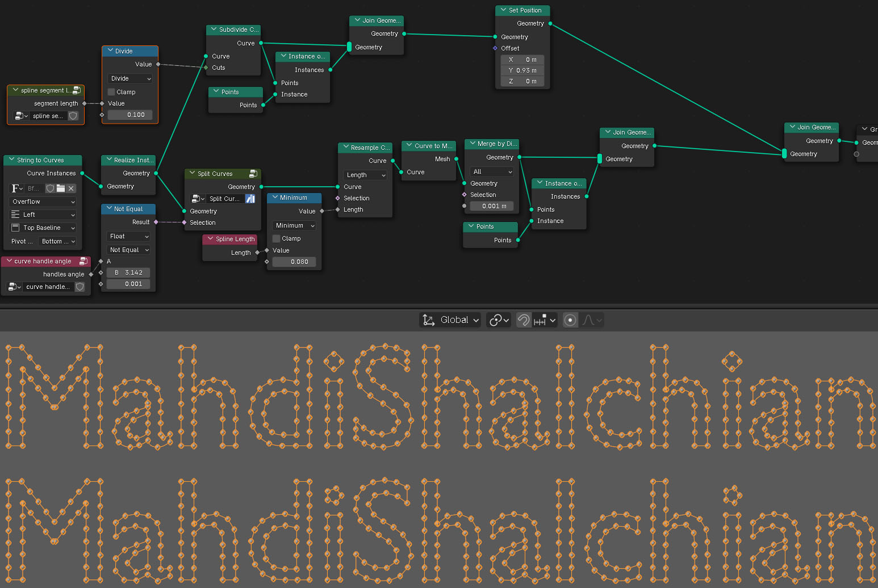Image resolution: width=878 pixels, height=588 pixels.
Task: Collapse the String to Curves node
Action: [11, 160]
